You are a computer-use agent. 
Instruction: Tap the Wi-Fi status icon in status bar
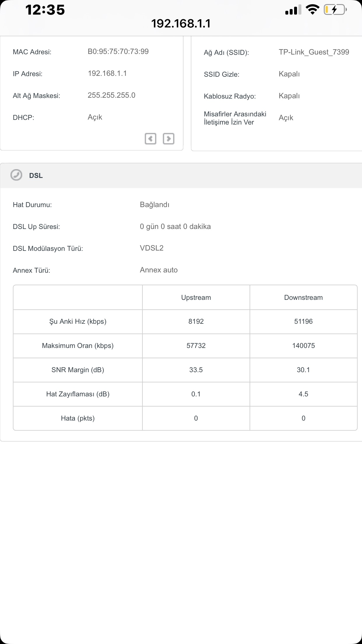point(312,10)
